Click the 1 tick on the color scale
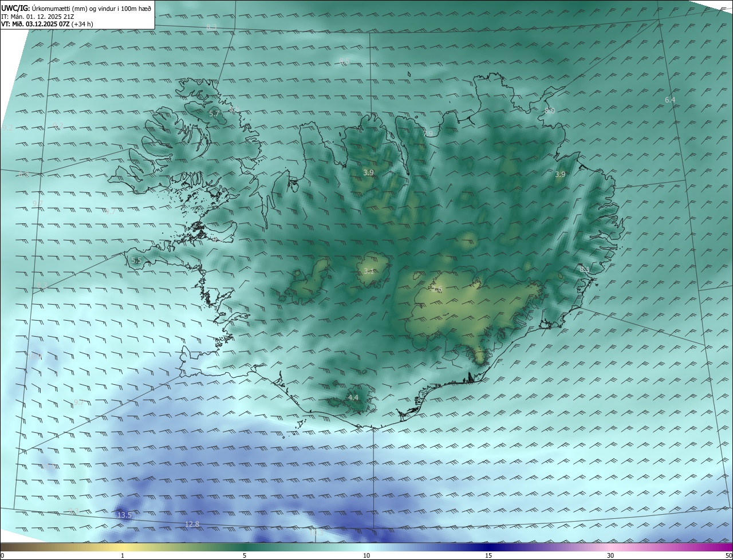This screenshot has width=733, height=560. tap(123, 556)
